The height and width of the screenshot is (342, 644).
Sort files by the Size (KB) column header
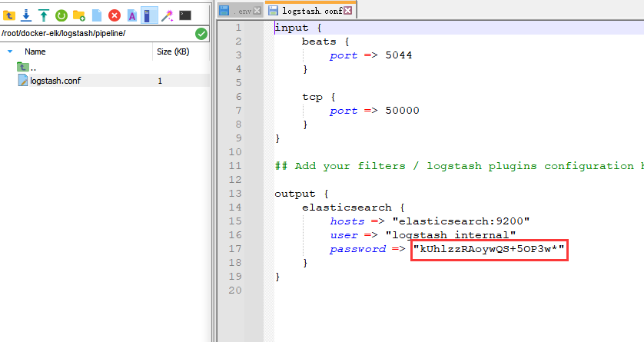[x=173, y=51]
